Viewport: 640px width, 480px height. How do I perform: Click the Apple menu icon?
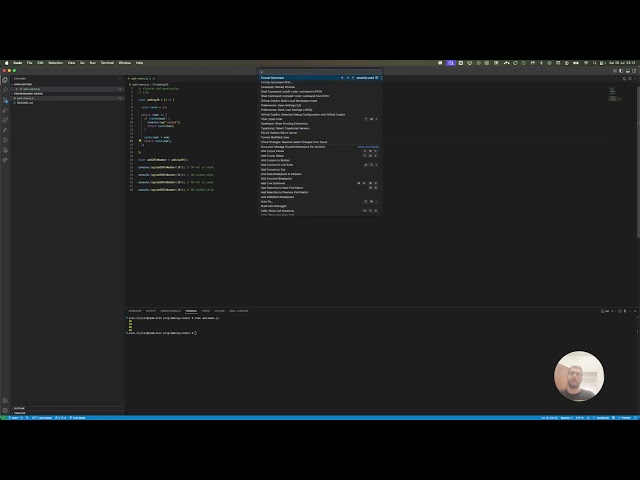point(6,63)
